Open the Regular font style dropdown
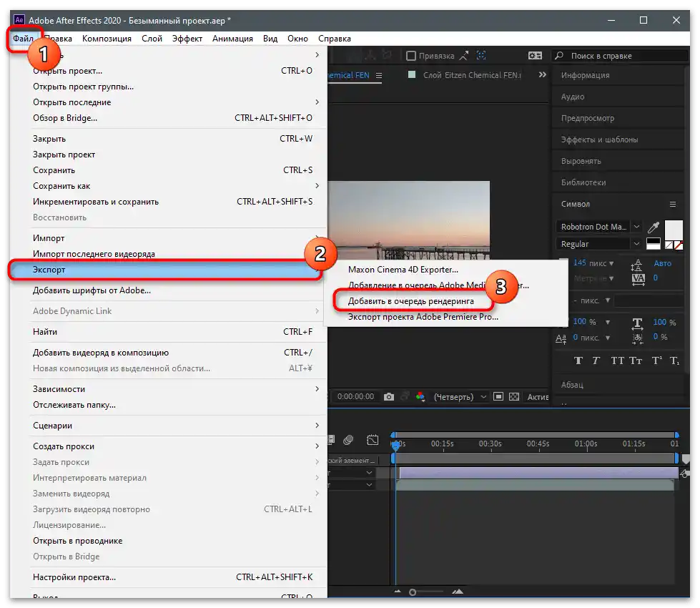The height and width of the screenshot is (608, 700). pyautogui.click(x=636, y=244)
